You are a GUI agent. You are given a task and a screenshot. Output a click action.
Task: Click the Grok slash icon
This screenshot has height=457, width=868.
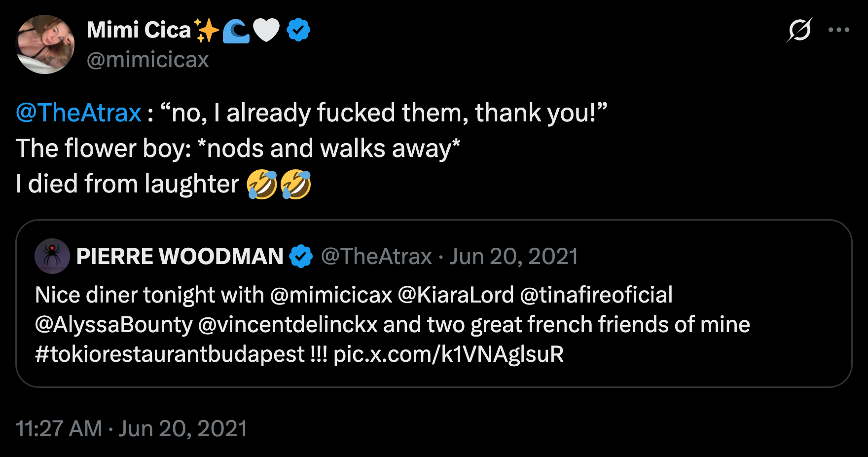(799, 30)
